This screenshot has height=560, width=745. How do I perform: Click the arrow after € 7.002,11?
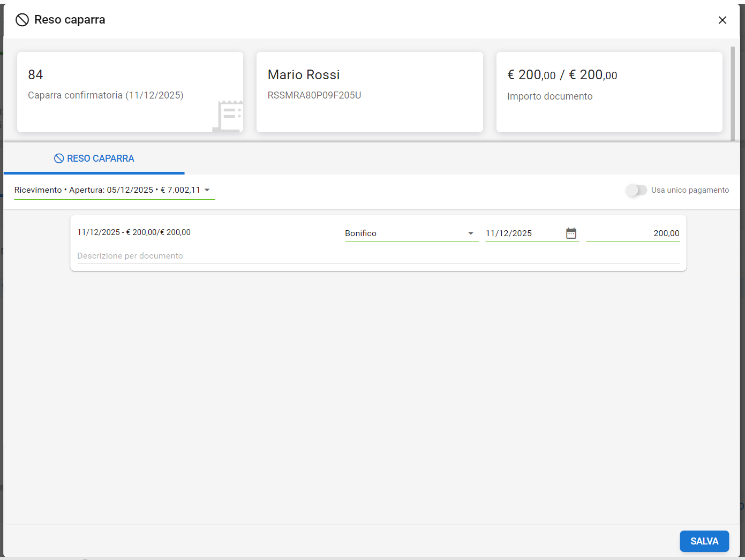click(207, 190)
